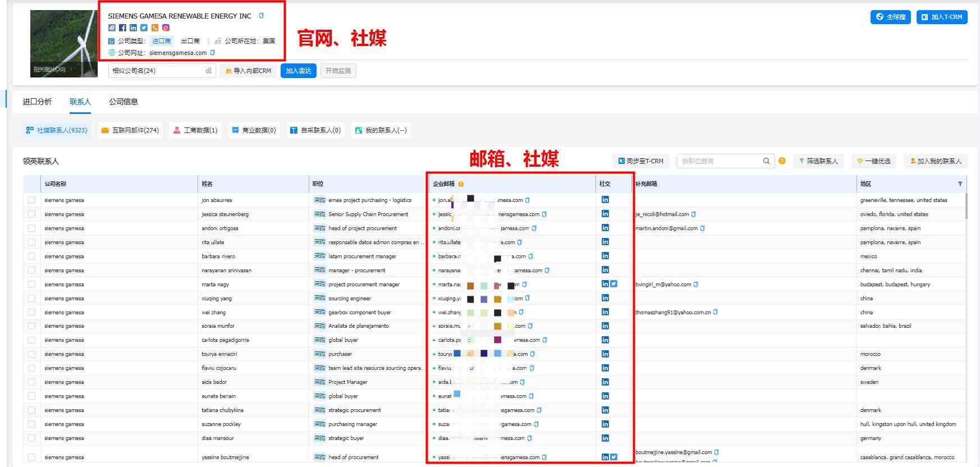Switch to the 联系人 tab

pos(80,102)
